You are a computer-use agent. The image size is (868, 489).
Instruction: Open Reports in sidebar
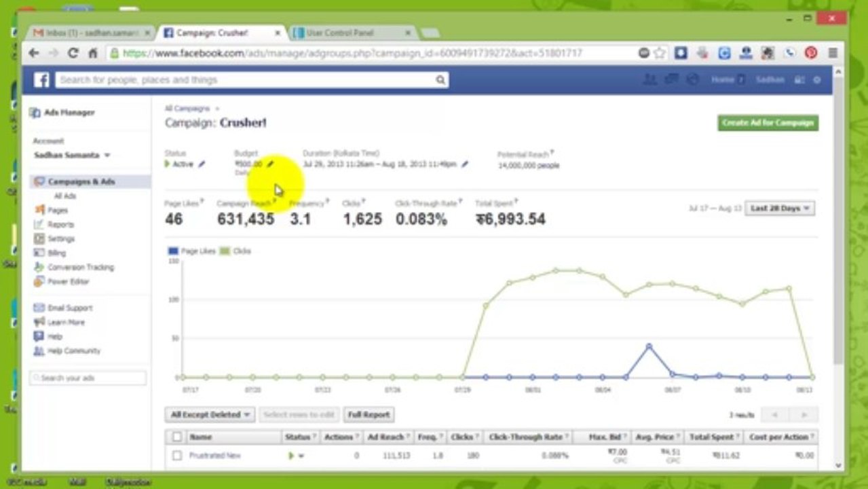pos(60,225)
